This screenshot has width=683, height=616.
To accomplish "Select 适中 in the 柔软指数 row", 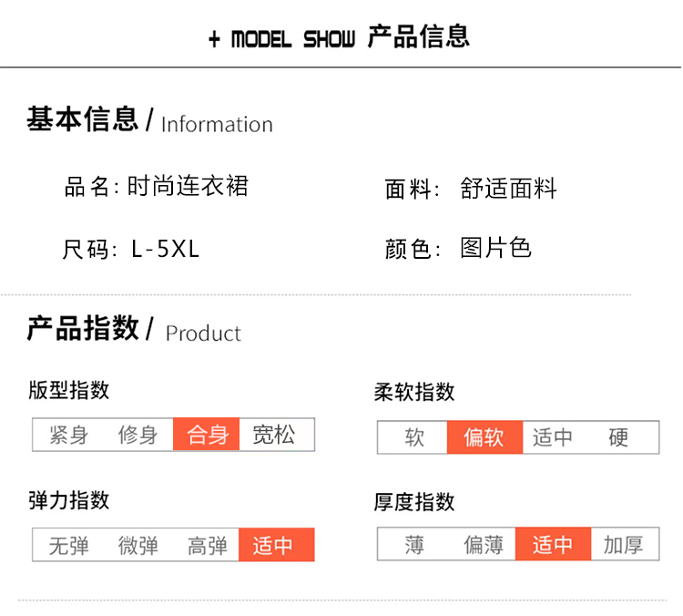I will pos(553,437).
